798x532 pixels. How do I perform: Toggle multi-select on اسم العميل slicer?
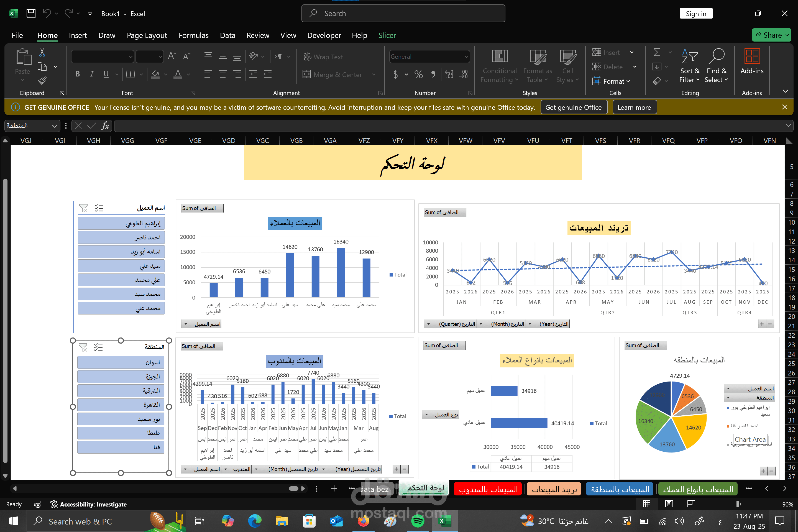click(x=99, y=208)
